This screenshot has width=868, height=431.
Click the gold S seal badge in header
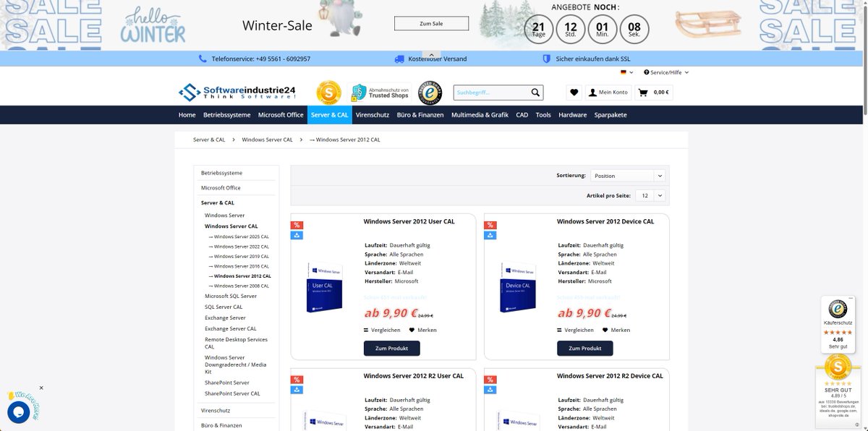tap(328, 93)
